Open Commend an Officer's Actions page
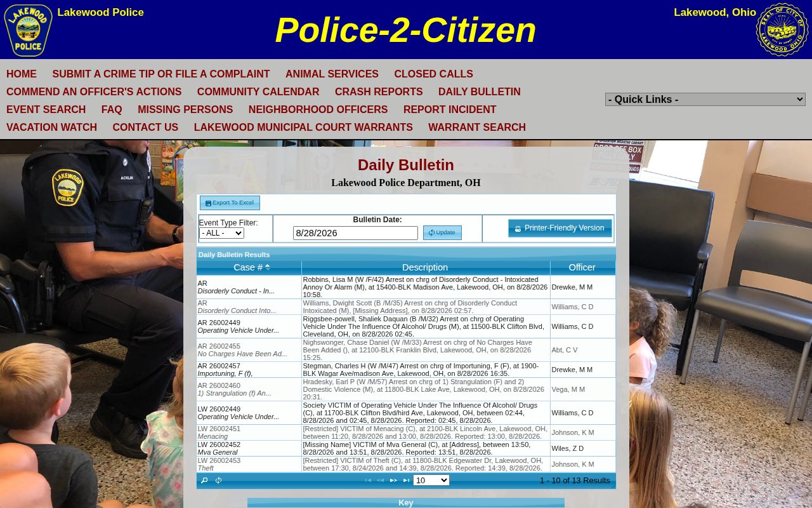This screenshot has width=812, height=508. 94,91
